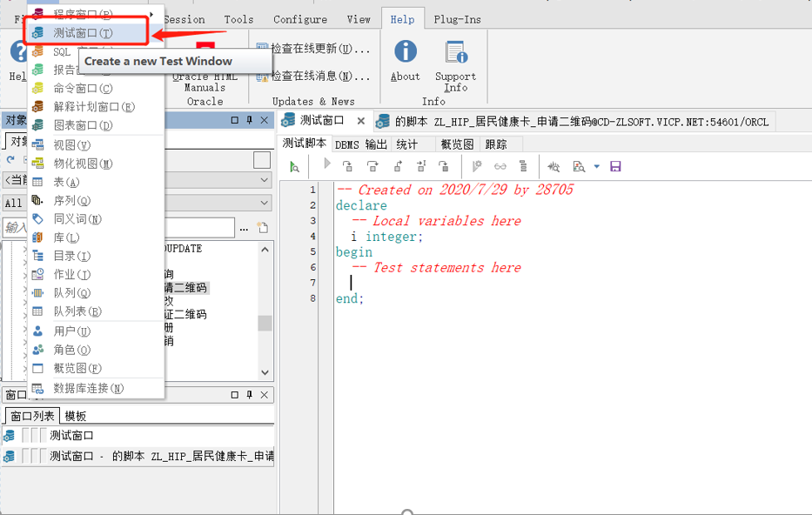Open the second filter combo box dropdown
The width and height of the screenshot is (812, 515).
[263, 202]
